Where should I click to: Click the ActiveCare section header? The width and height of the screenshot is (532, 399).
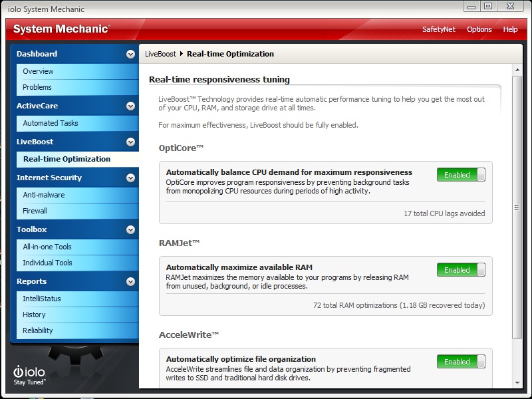(x=74, y=106)
